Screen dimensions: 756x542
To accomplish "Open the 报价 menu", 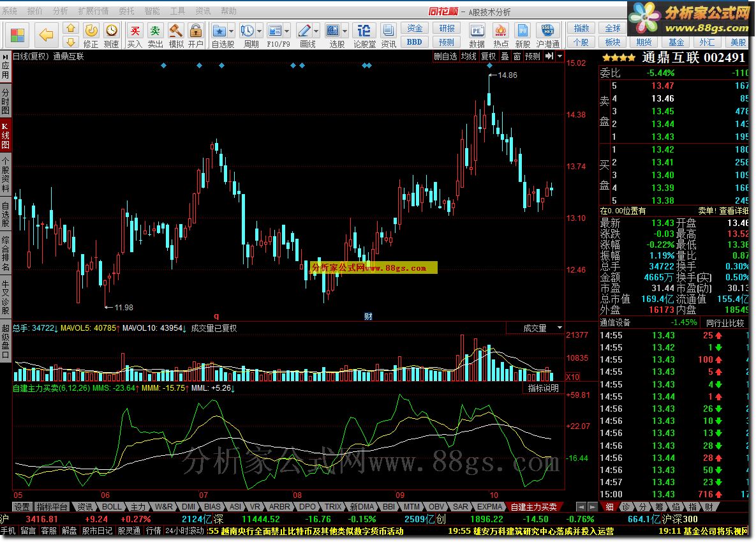I will (34, 11).
